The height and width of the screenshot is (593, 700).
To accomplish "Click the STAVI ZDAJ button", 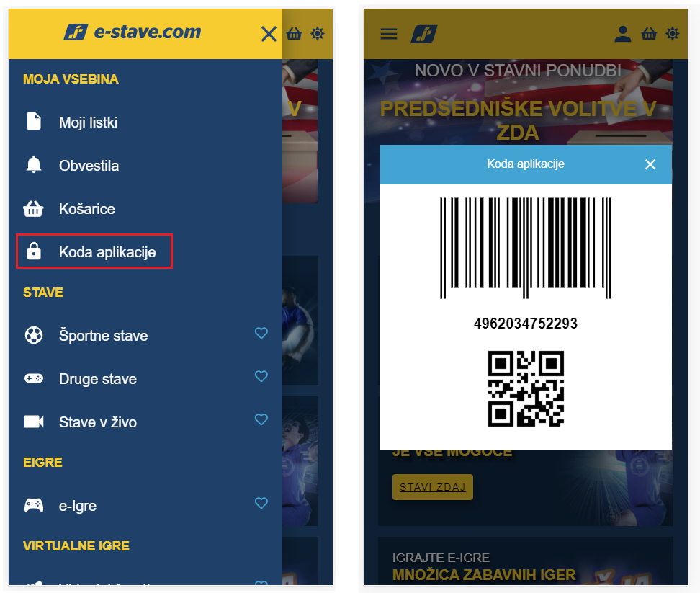I will [x=432, y=487].
